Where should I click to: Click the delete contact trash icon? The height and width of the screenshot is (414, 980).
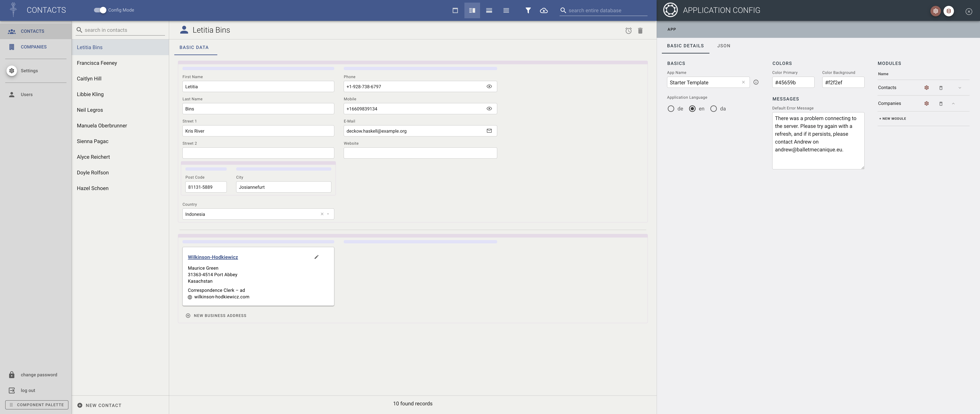click(x=640, y=31)
